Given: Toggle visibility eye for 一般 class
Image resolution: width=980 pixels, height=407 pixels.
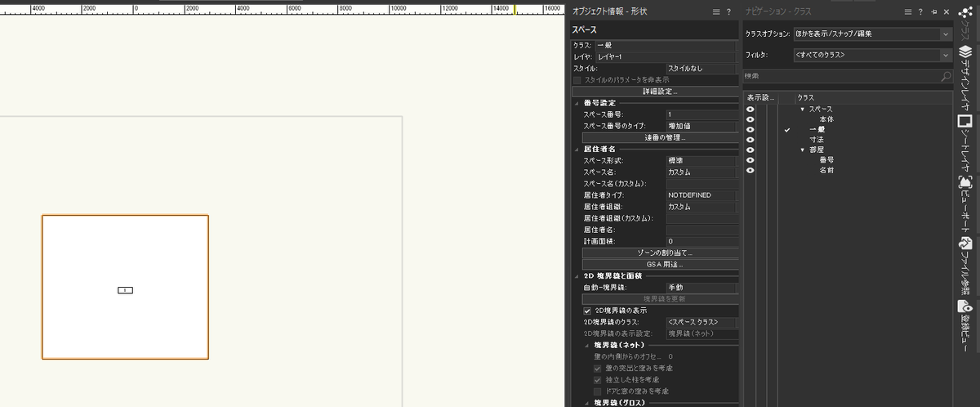Looking at the screenshot, I should pos(750,129).
